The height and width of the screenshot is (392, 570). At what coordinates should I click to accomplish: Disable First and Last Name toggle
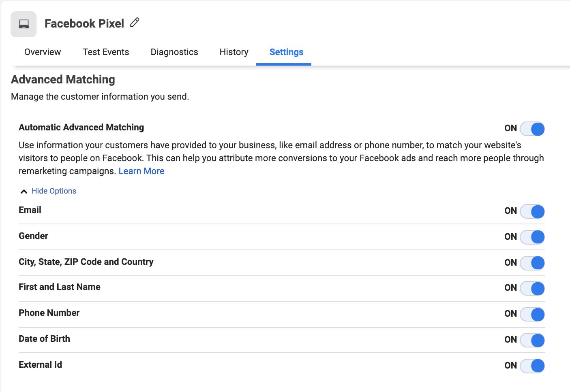pyautogui.click(x=532, y=289)
